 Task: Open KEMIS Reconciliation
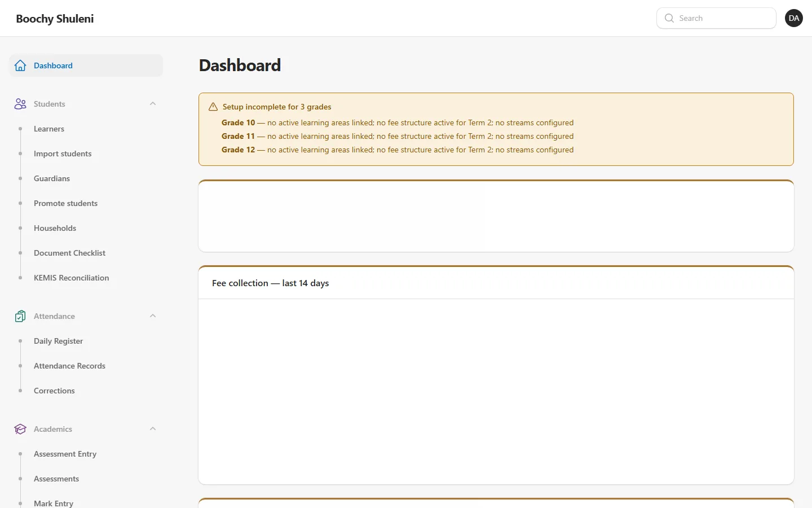[72, 278]
